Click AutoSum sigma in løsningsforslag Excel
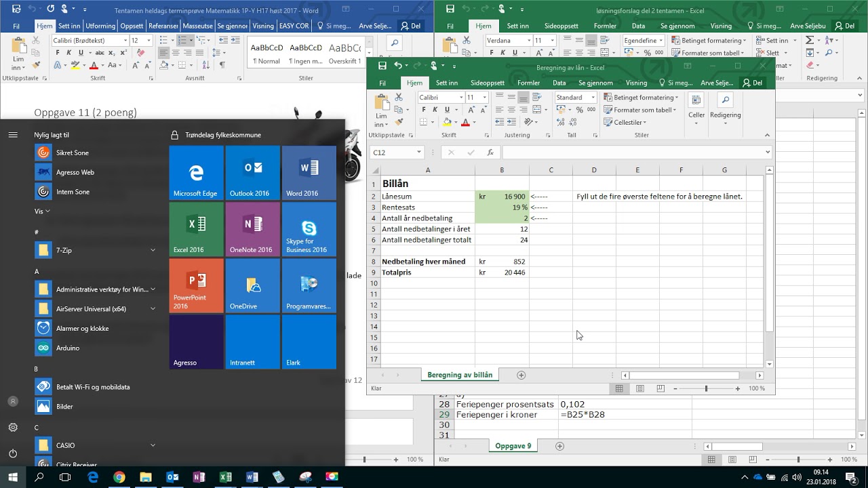Image resolution: width=868 pixels, height=488 pixels. (x=810, y=41)
